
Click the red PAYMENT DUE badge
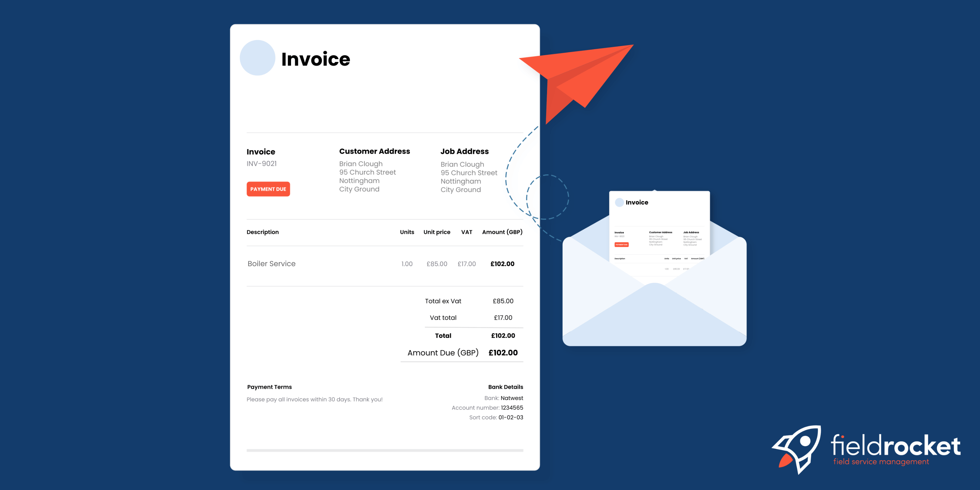268,189
